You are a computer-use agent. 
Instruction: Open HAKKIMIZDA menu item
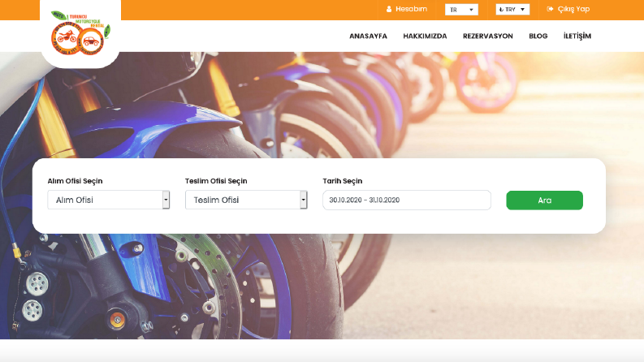coord(425,36)
